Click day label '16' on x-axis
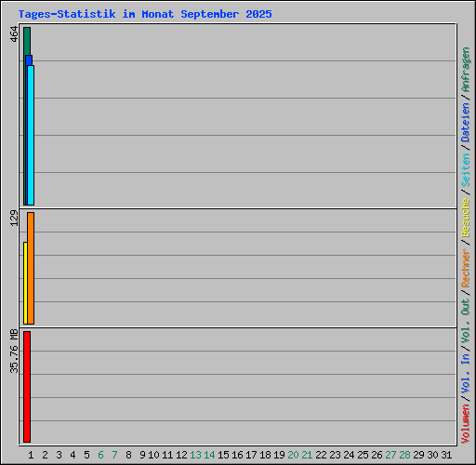Screen dimensions: 476x465 point(237,455)
